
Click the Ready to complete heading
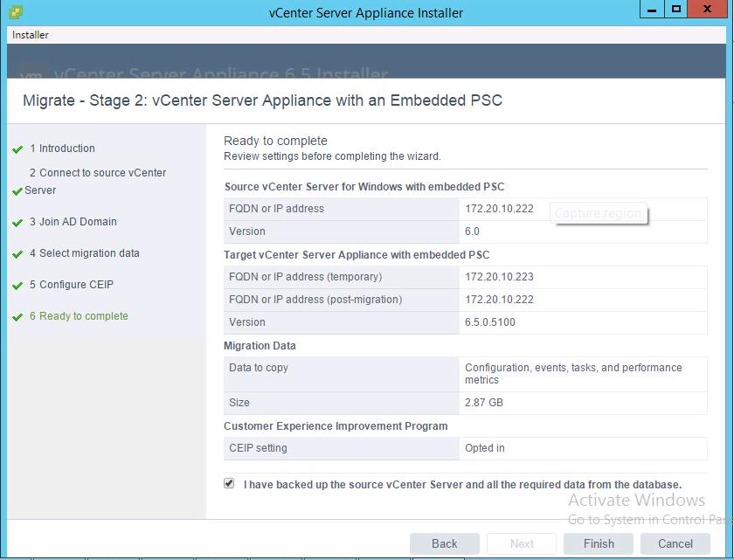[275, 141]
